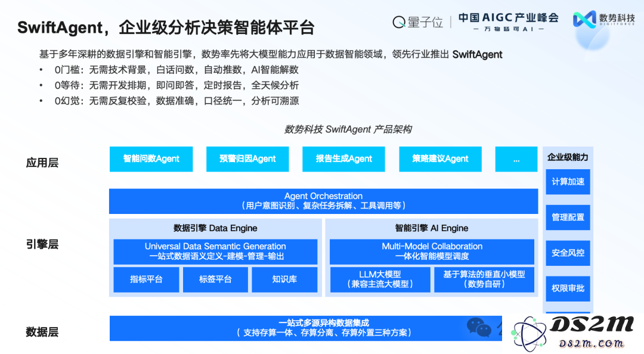
Task: Click the 0门槛 bullet line
Action: pyautogui.click(x=177, y=70)
